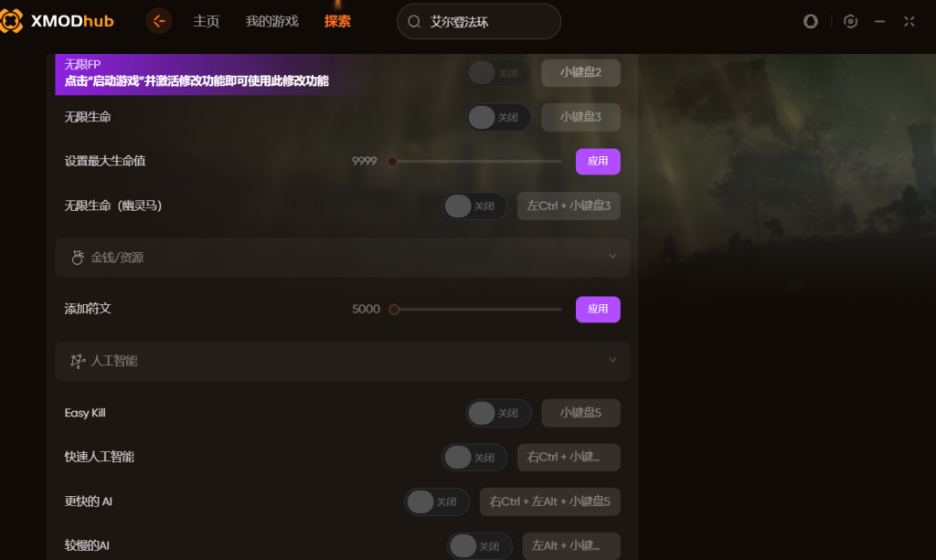The image size is (936, 560).
Task: Click the money bag icon in 金钱/资源
Action: click(x=78, y=257)
